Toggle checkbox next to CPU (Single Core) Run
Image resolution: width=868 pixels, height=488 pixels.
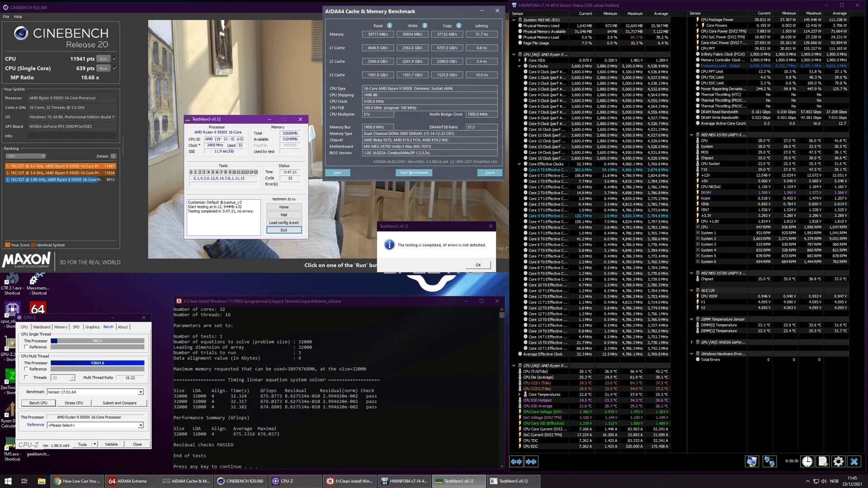(114, 68)
